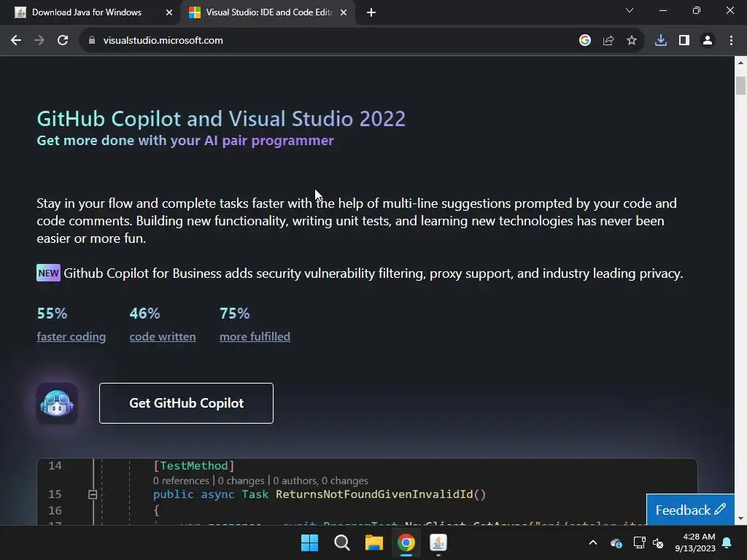Screen dimensions: 747x560
Task: Open the faster coding link
Action: point(71,337)
